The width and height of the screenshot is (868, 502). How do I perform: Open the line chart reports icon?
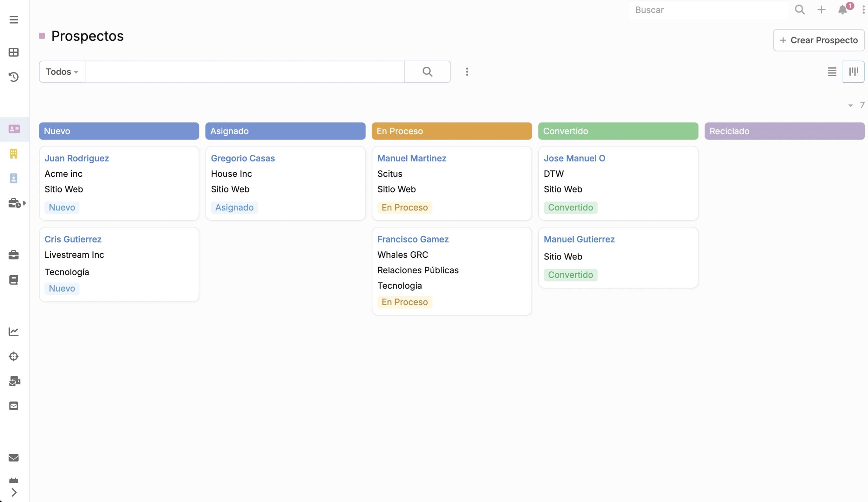(14, 331)
